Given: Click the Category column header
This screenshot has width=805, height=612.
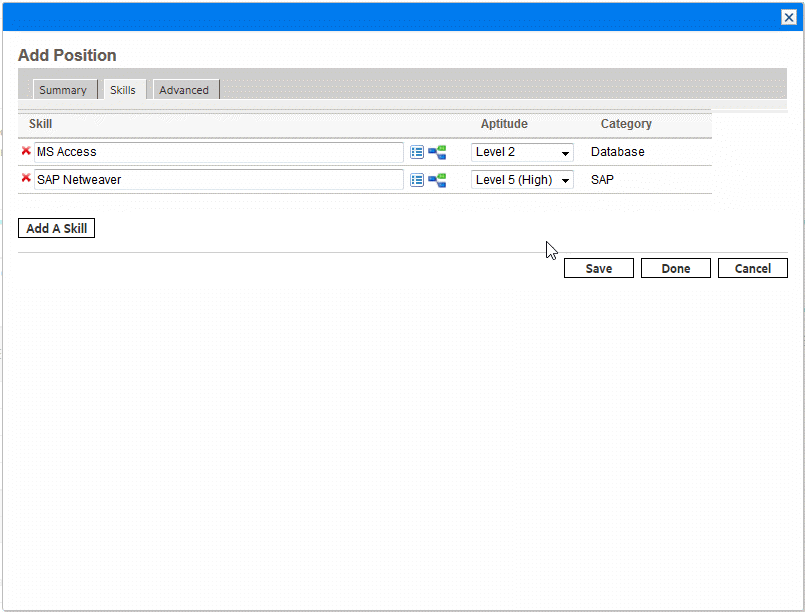Looking at the screenshot, I should (x=626, y=124).
